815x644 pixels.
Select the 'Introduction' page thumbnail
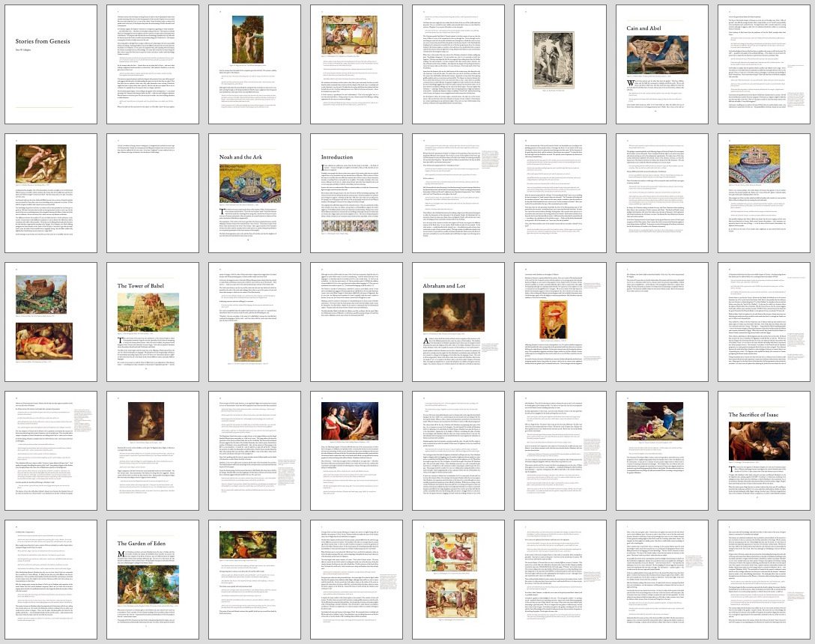click(357, 193)
